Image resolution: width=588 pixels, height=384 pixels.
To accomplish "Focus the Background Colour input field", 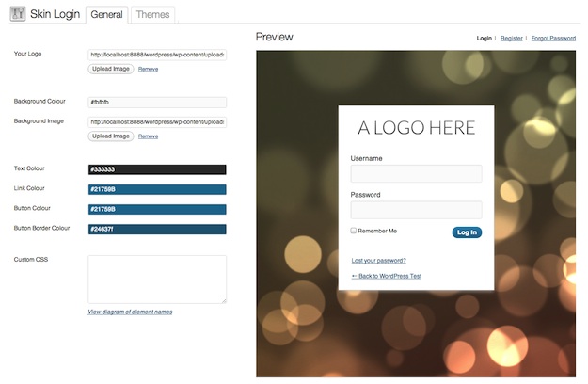I will pyautogui.click(x=157, y=102).
